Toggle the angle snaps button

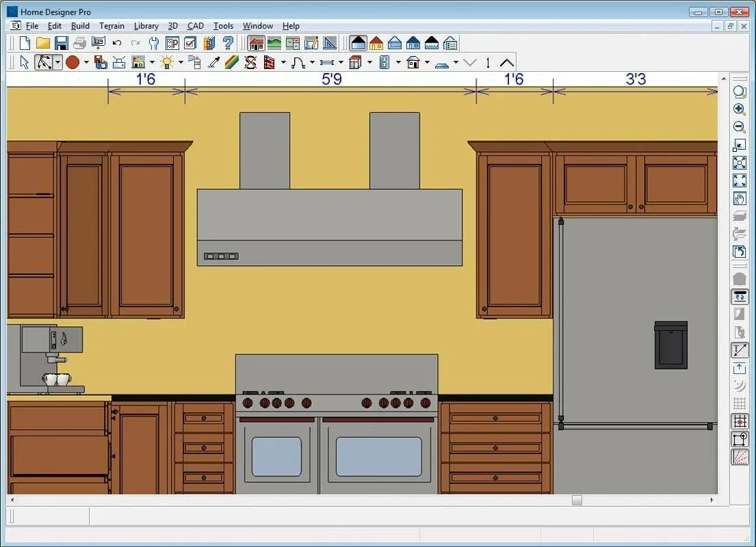739,457
